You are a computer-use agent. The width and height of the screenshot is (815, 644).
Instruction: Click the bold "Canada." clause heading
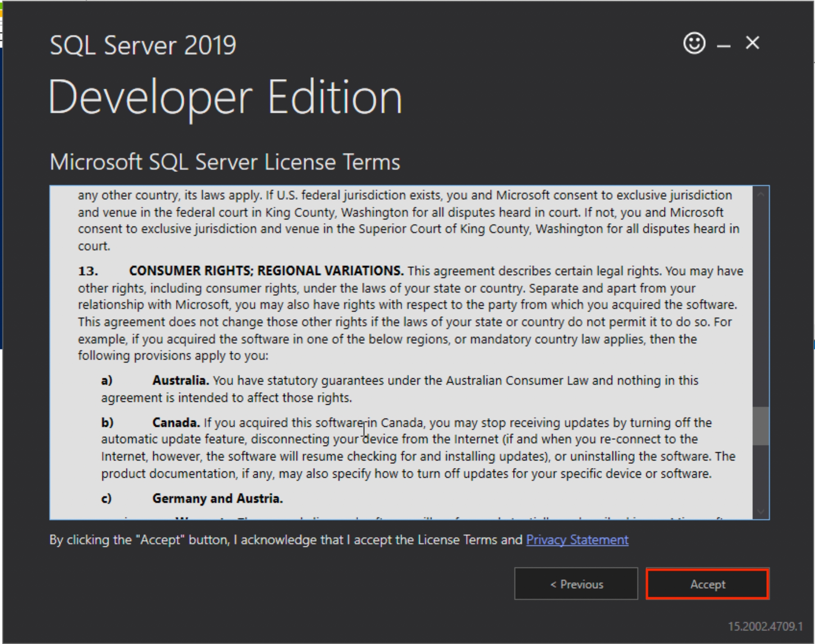176,423
